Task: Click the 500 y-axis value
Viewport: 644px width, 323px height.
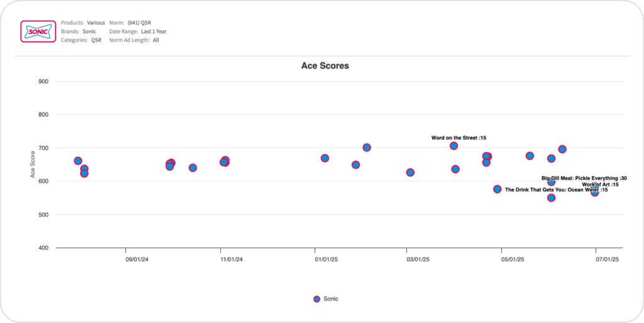Action: click(45, 215)
